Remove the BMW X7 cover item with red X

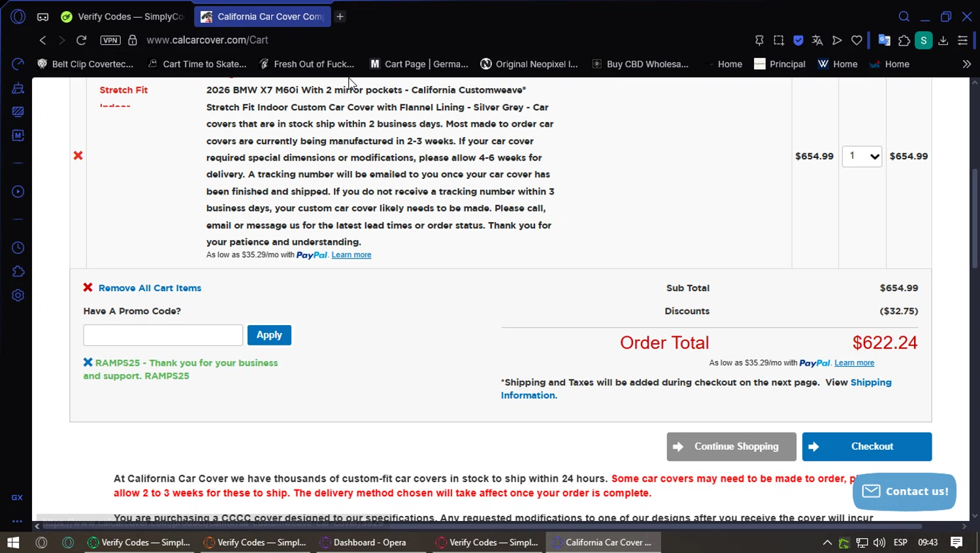point(78,155)
